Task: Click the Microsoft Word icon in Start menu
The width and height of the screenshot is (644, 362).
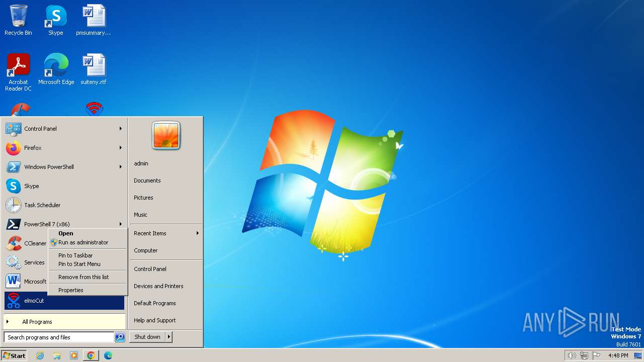Action: pyautogui.click(x=13, y=282)
